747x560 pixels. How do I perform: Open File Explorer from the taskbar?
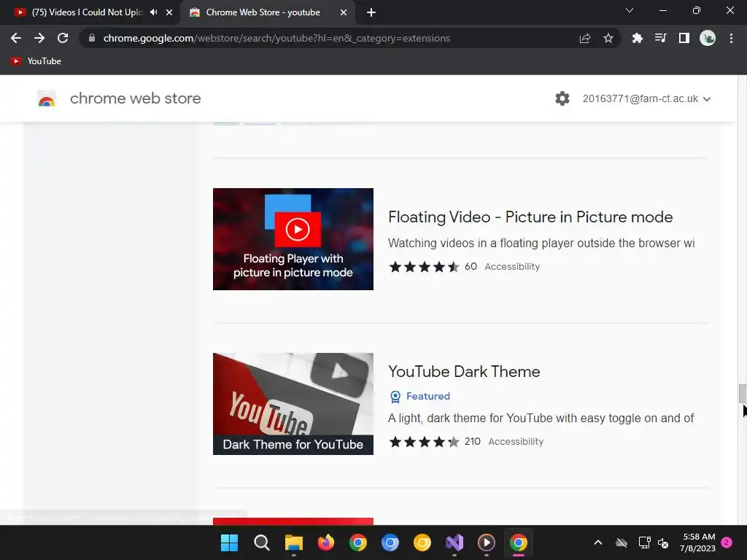point(293,542)
